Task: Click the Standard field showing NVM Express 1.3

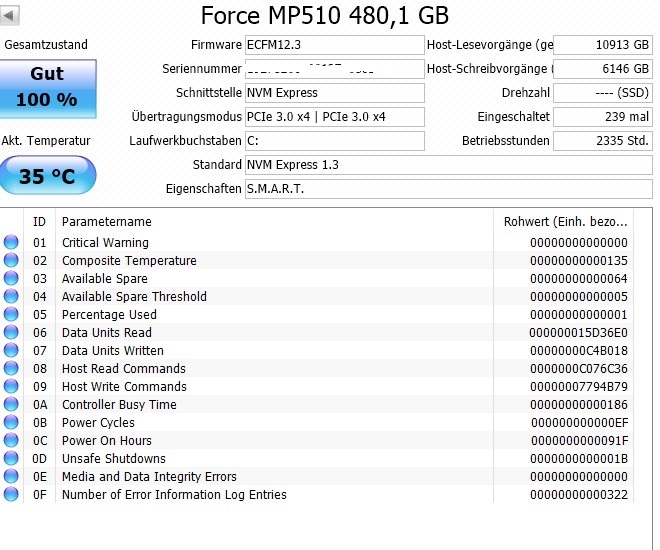Action: [449, 165]
